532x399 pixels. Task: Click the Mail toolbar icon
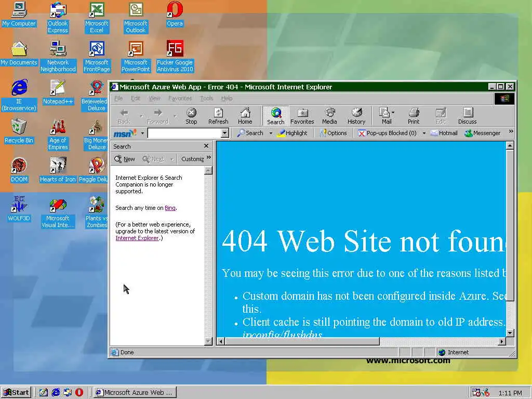click(x=385, y=116)
